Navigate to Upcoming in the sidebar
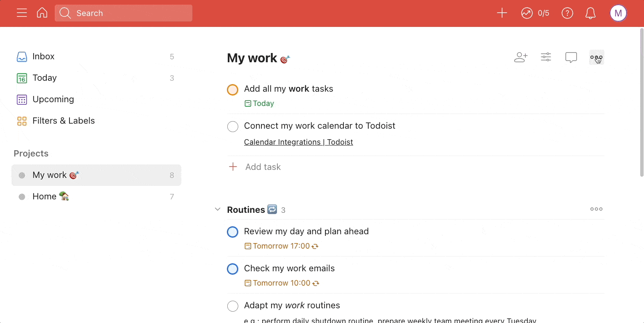The height and width of the screenshot is (323, 644). point(53,99)
